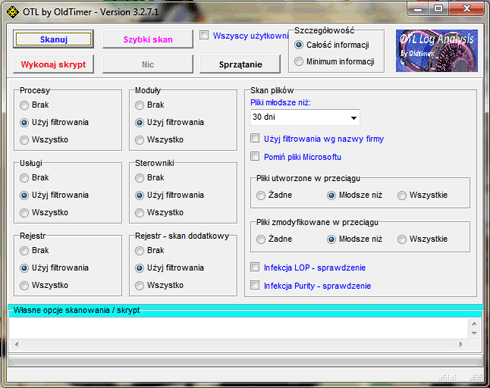The width and height of the screenshot is (490, 388).
Task: Minimize the OTL window
Action: (418, 9)
